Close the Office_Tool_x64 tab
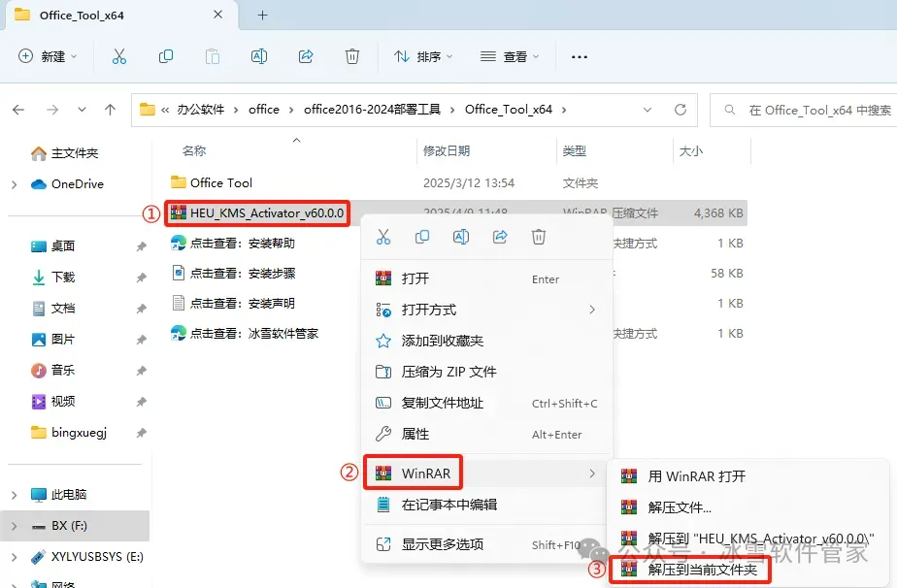Image resolution: width=897 pixels, height=588 pixels. coord(218,15)
